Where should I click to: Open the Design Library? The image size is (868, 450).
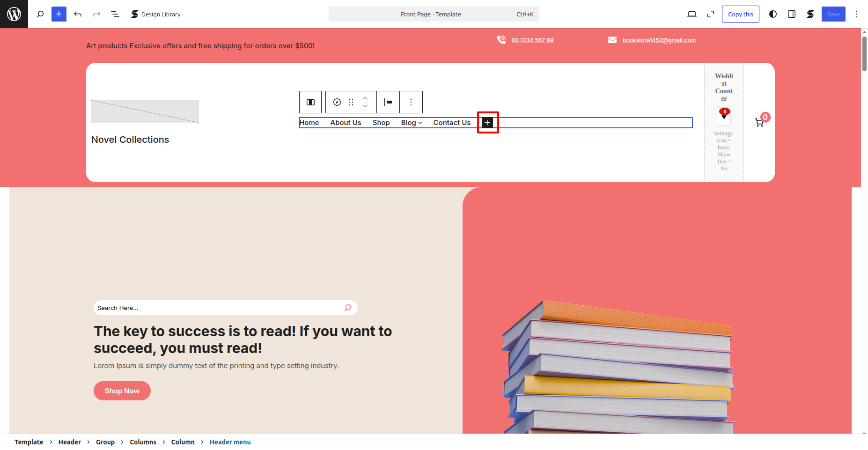click(x=156, y=14)
